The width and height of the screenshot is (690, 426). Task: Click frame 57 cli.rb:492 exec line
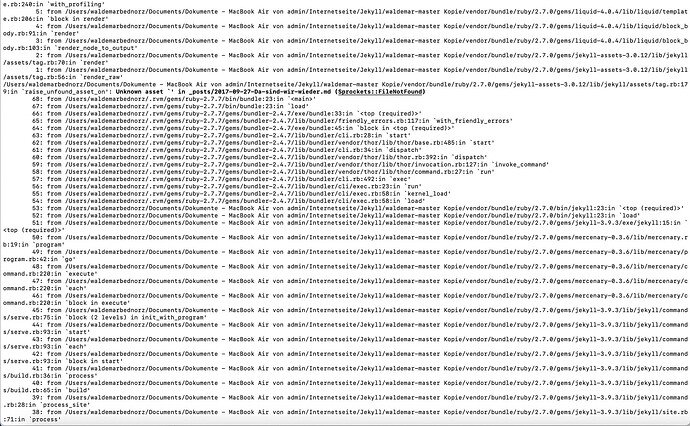221,179
